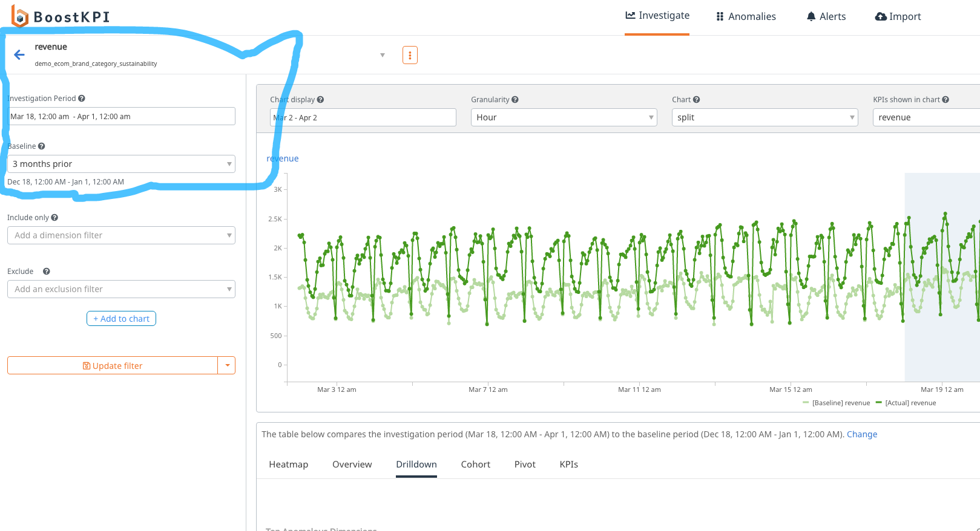Open the orange three-dot options menu
The width and height of the screenshot is (980, 531).
tap(410, 55)
